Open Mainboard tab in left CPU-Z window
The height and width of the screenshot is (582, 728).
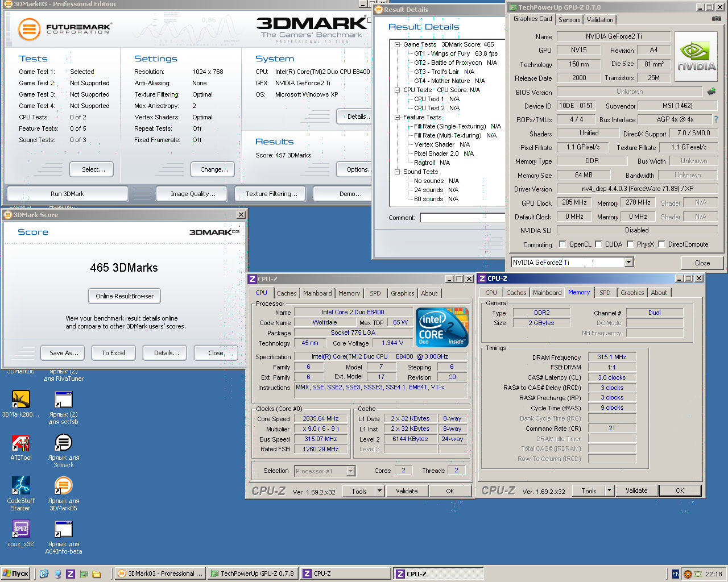click(x=317, y=293)
